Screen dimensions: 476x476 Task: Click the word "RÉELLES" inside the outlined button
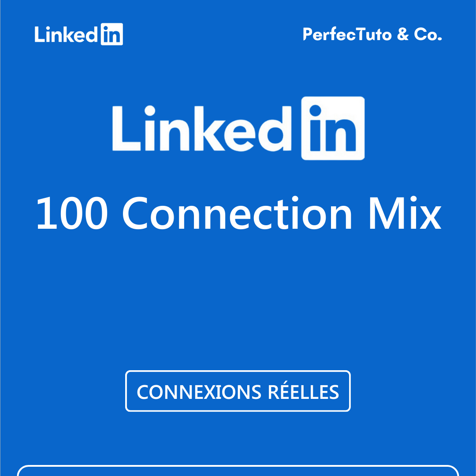tap(304, 392)
